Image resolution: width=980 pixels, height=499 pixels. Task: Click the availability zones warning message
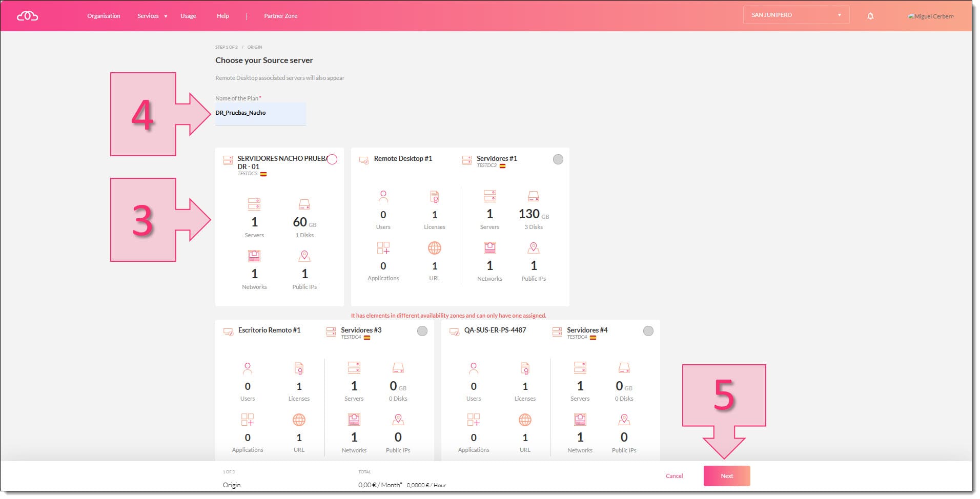pyautogui.click(x=448, y=316)
